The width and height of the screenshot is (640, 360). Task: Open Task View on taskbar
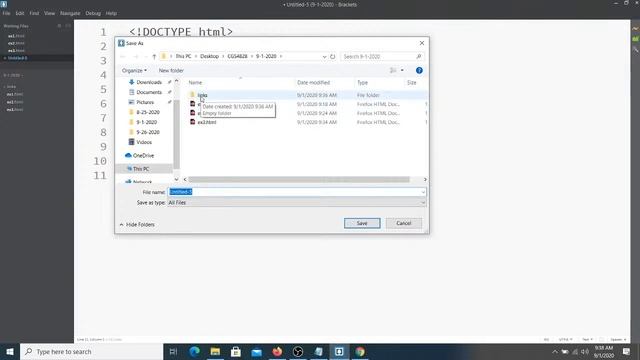tap(173, 351)
